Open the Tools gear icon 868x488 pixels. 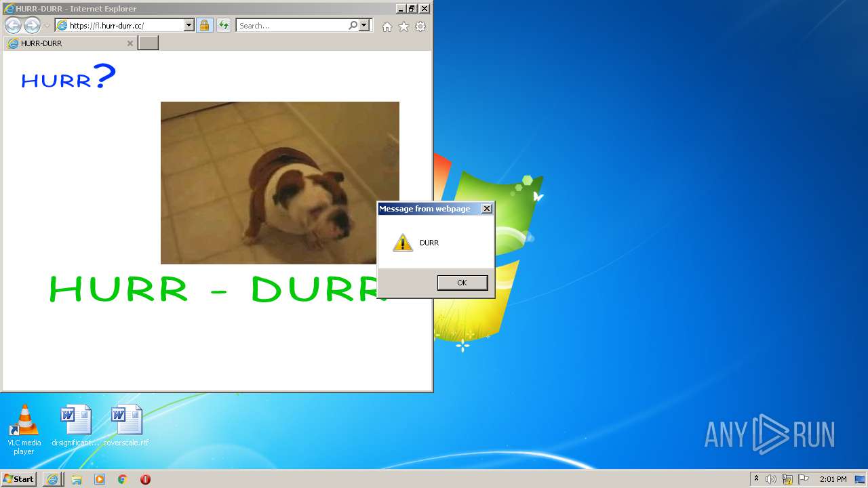[420, 26]
